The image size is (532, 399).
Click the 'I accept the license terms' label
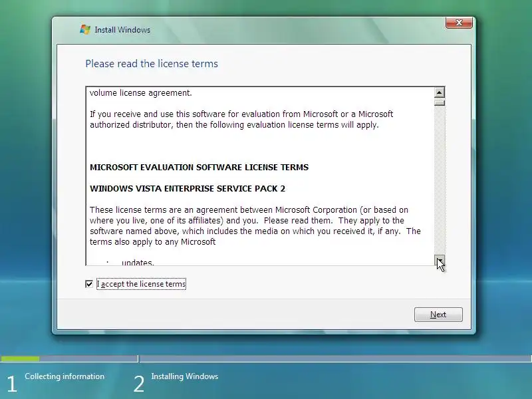[141, 284]
